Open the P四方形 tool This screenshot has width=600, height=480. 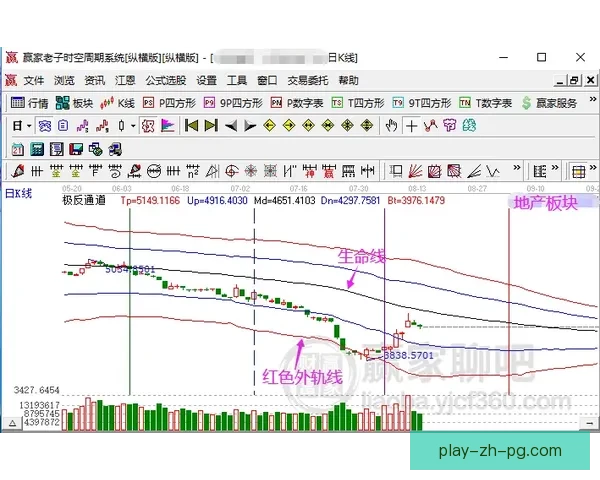tap(169, 103)
